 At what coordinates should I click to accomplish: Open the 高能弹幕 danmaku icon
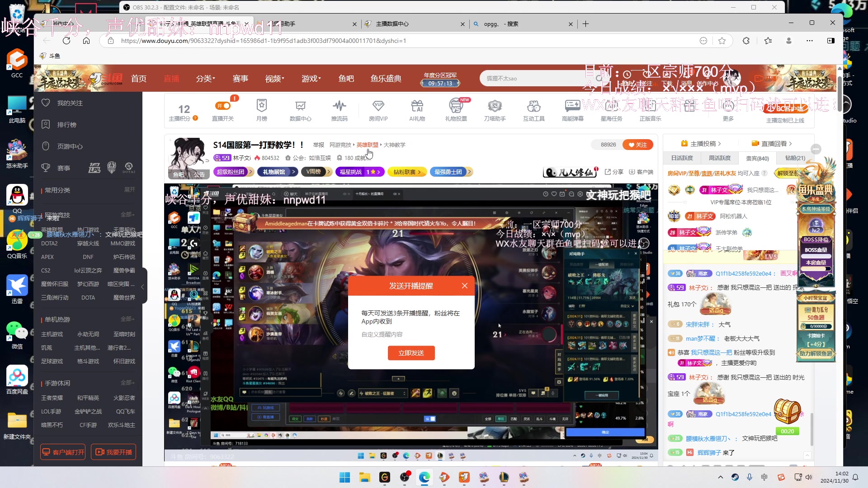tap(573, 110)
